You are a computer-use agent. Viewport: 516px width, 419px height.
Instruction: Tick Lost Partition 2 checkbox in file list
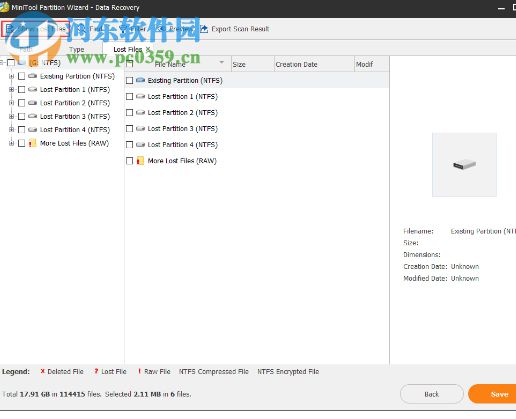(130, 112)
